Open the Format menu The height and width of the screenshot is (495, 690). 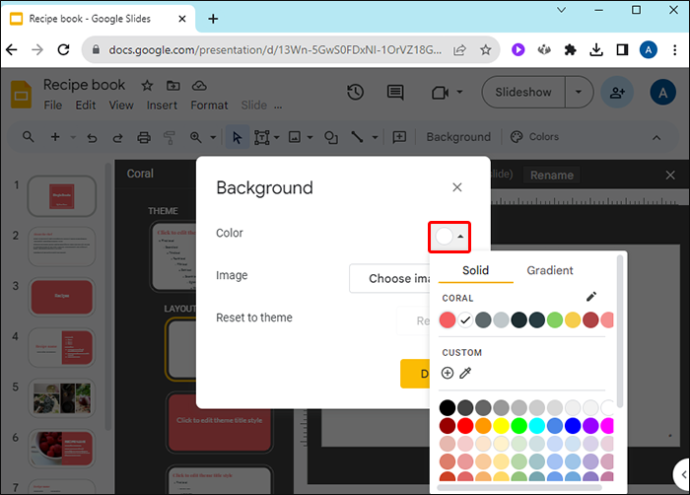[x=209, y=105]
